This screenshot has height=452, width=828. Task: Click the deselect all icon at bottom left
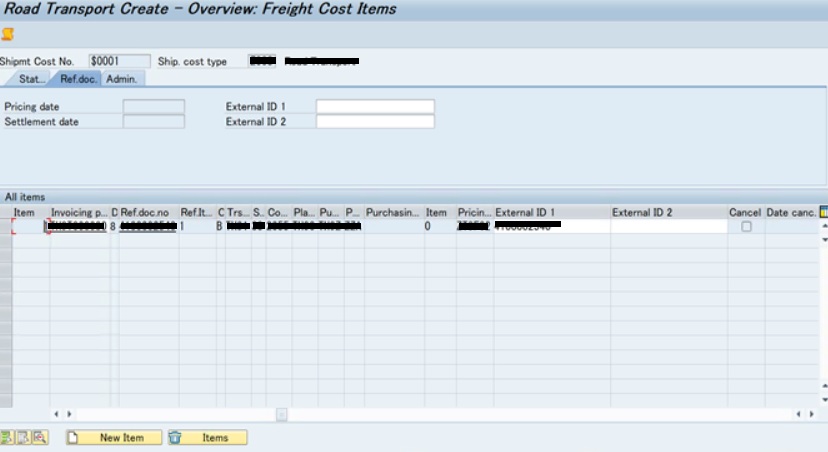pos(23,438)
